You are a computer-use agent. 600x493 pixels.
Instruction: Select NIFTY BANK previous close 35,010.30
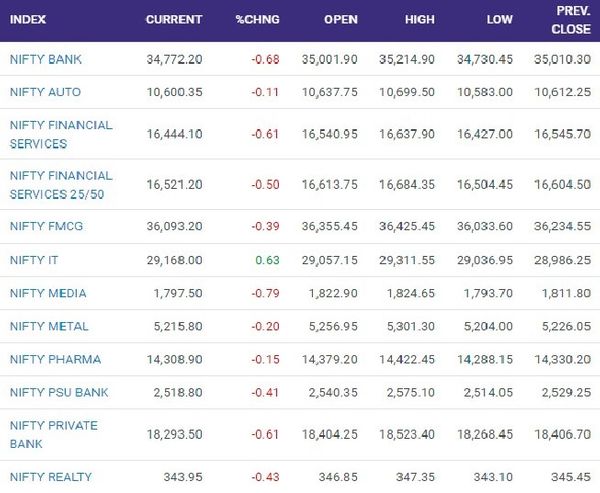[x=562, y=59]
